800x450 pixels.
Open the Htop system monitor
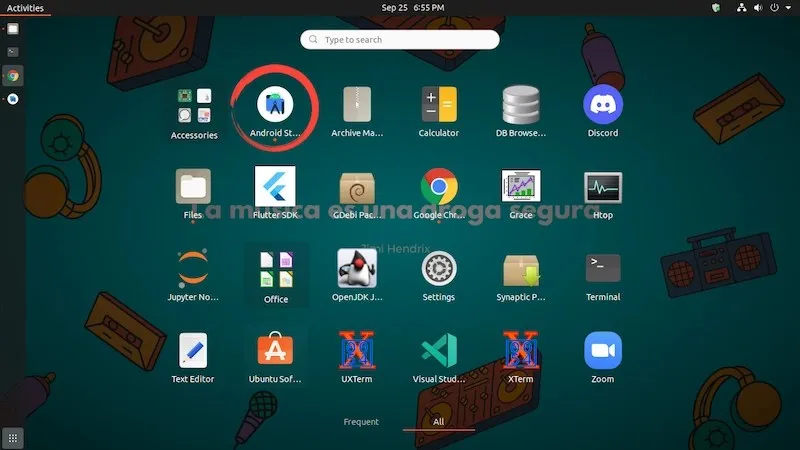602,186
